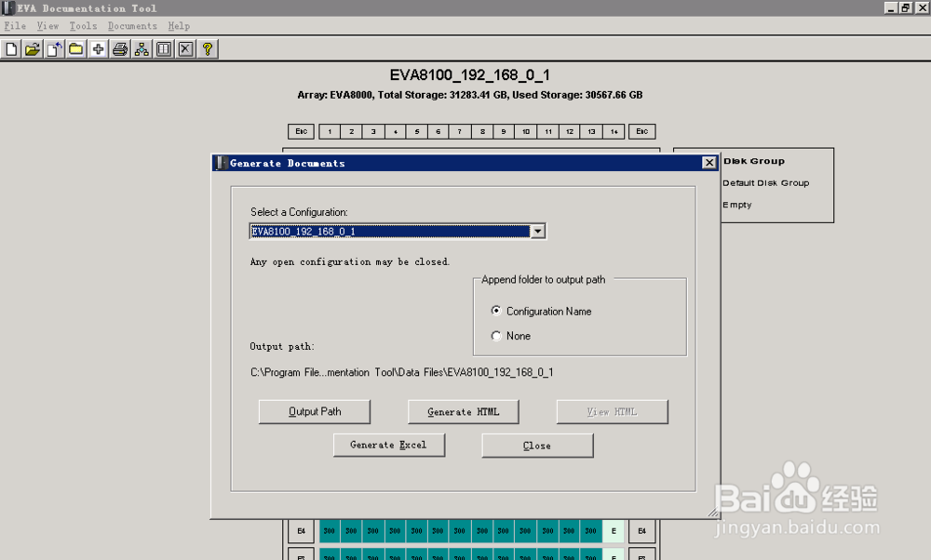Click the Default Disk Group legend entry
Viewport: 931px width, 560px height.
(x=766, y=182)
